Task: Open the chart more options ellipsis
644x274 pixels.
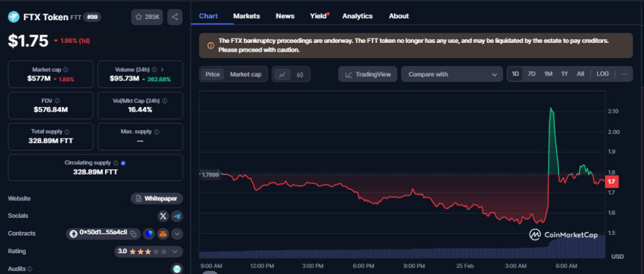Action: [624, 74]
